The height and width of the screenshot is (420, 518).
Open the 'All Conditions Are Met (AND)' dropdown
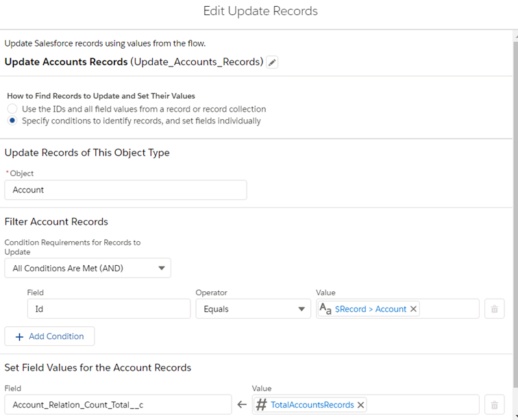tap(88, 268)
